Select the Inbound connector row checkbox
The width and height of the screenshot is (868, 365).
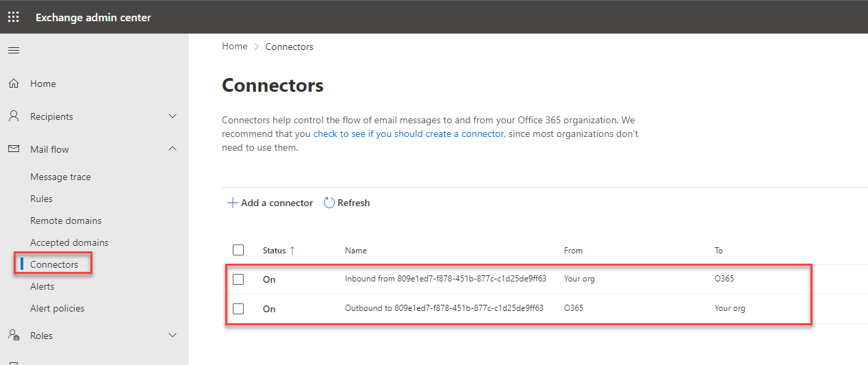coord(238,279)
